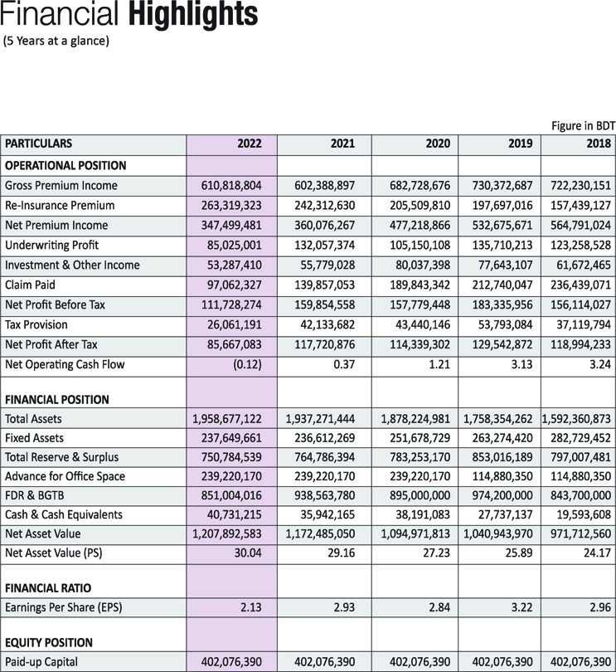Select the OPERATIONAL POSITION section heading
616x672 pixels.
pos(65,165)
